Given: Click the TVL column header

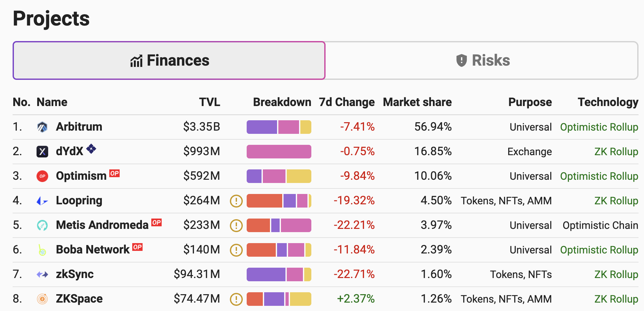Looking at the screenshot, I should [x=209, y=102].
